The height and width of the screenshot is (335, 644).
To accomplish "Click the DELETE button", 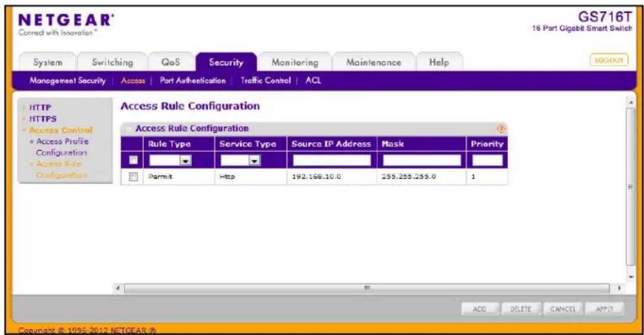I will (x=521, y=309).
